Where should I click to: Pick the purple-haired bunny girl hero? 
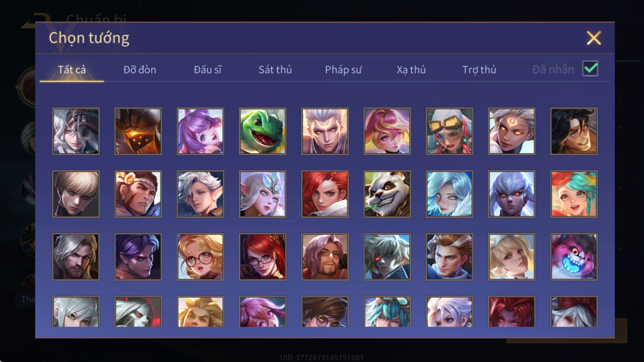200,131
